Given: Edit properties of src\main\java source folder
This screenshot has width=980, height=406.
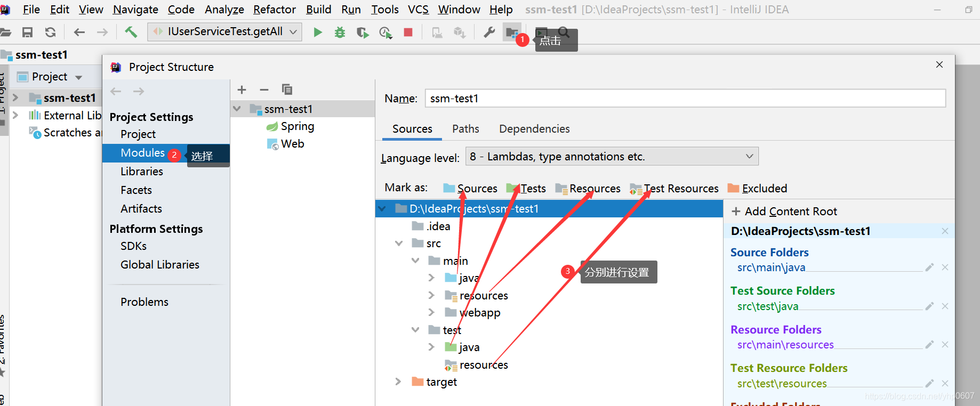Looking at the screenshot, I should point(929,267).
